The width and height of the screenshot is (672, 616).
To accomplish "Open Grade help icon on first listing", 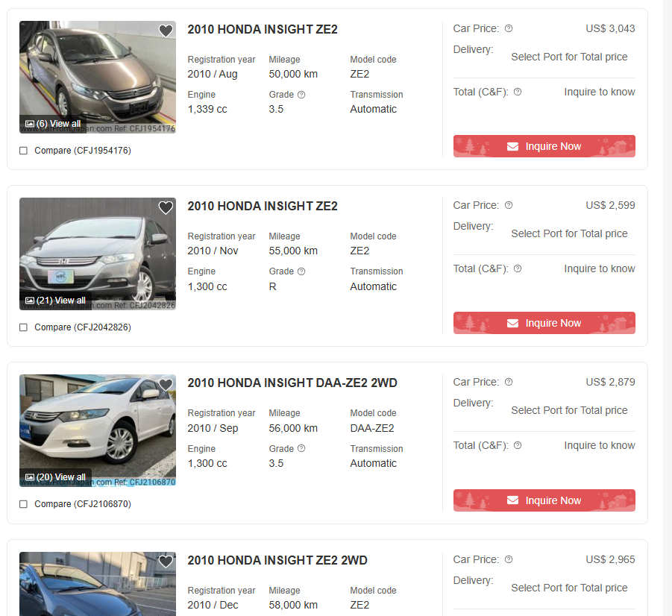I will (x=301, y=95).
